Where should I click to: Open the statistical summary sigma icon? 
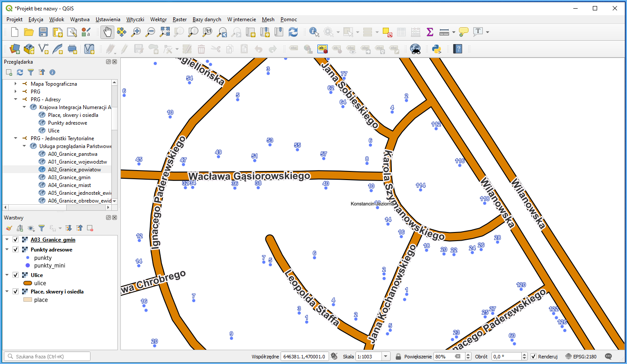coord(430,32)
